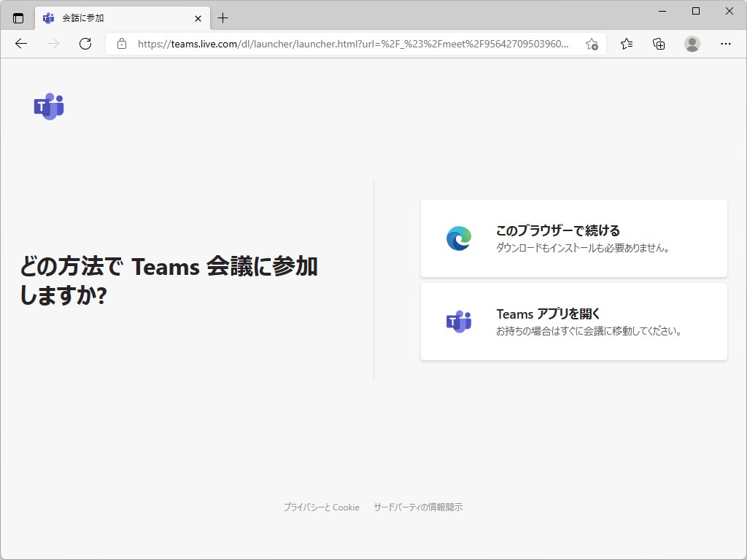Click the favicon on the 会話に参加 tab
Screen dimensions: 747x560
pyautogui.click(x=48, y=20)
